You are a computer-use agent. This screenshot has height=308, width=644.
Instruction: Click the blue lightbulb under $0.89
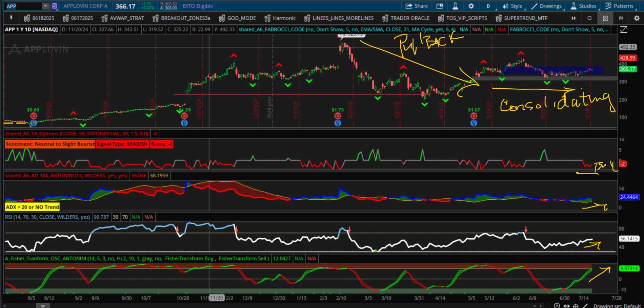click(x=33, y=123)
